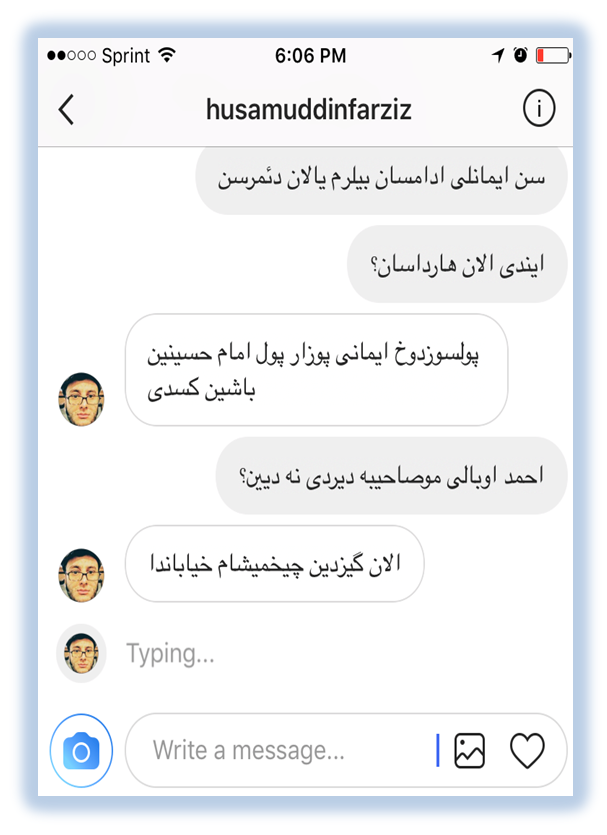Tap avatar beside the Typing indicator
607x835 pixels.
[x=81, y=654]
